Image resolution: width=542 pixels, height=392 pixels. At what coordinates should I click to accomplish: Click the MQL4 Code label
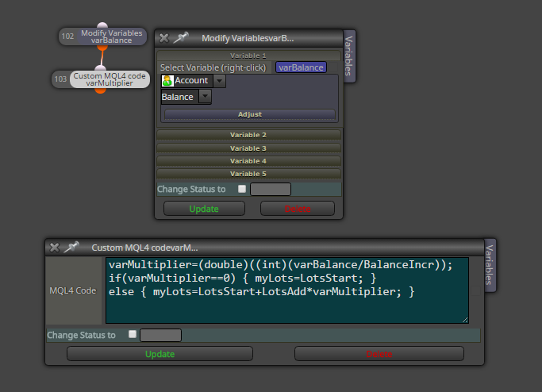pos(72,290)
